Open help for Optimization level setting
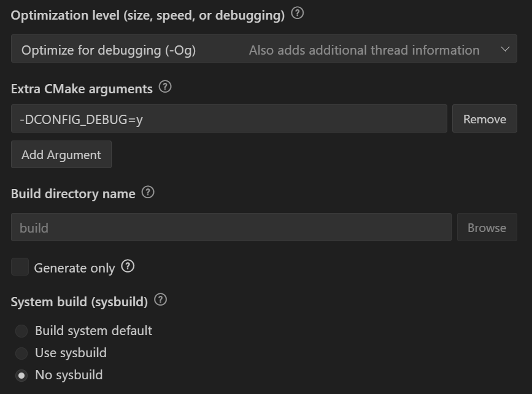 pyautogui.click(x=298, y=14)
